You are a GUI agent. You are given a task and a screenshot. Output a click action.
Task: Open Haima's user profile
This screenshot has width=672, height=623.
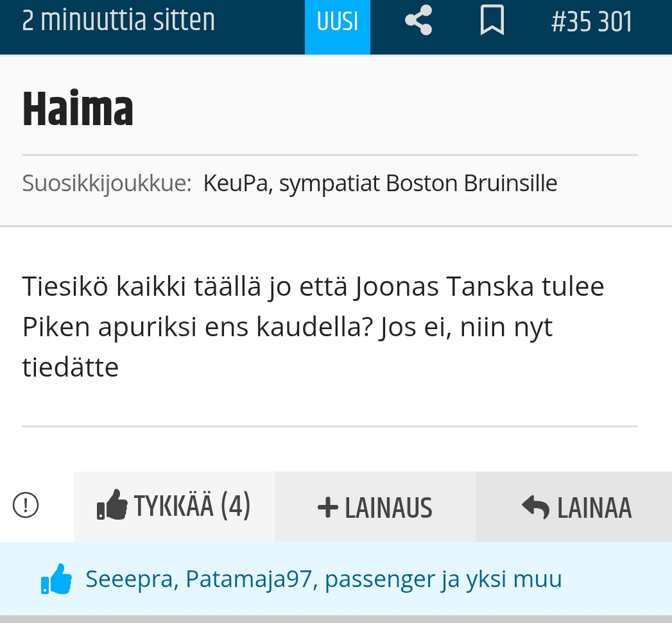tap(78, 109)
